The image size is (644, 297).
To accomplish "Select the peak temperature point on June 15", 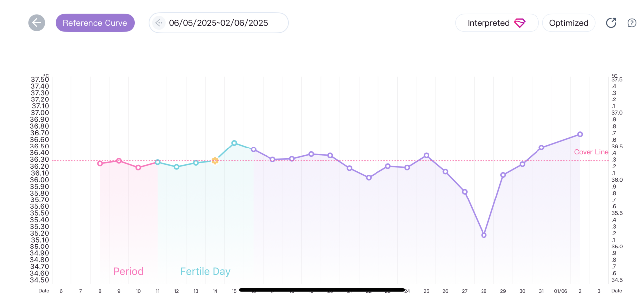I will pyautogui.click(x=234, y=143).
